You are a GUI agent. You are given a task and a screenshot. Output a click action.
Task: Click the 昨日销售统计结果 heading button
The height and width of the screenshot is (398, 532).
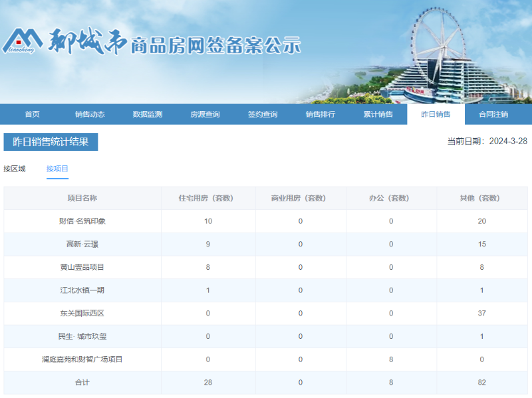tap(51, 142)
